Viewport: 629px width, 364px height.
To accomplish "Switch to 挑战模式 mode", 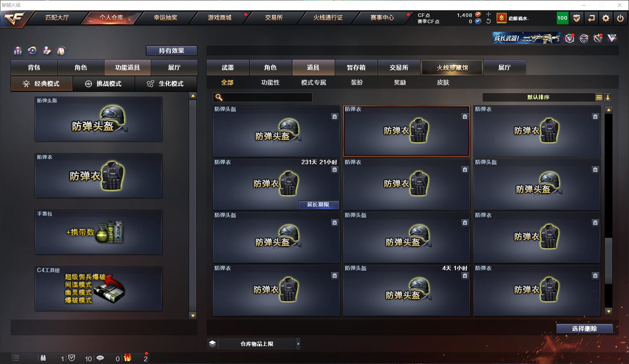I will [x=104, y=84].
